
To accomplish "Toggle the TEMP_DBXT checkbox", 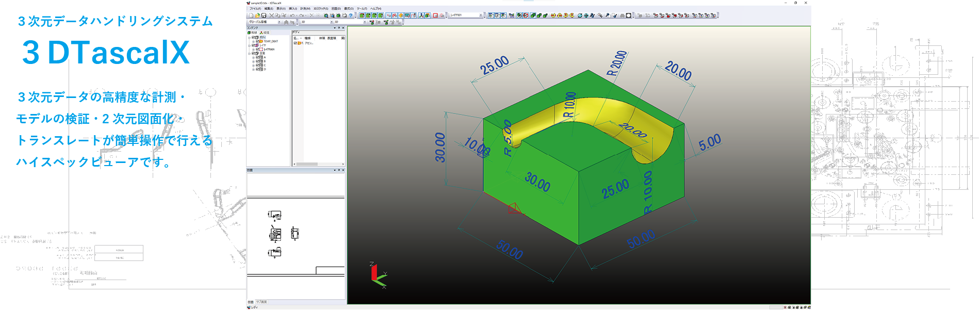I will click(x=257, y=41).
